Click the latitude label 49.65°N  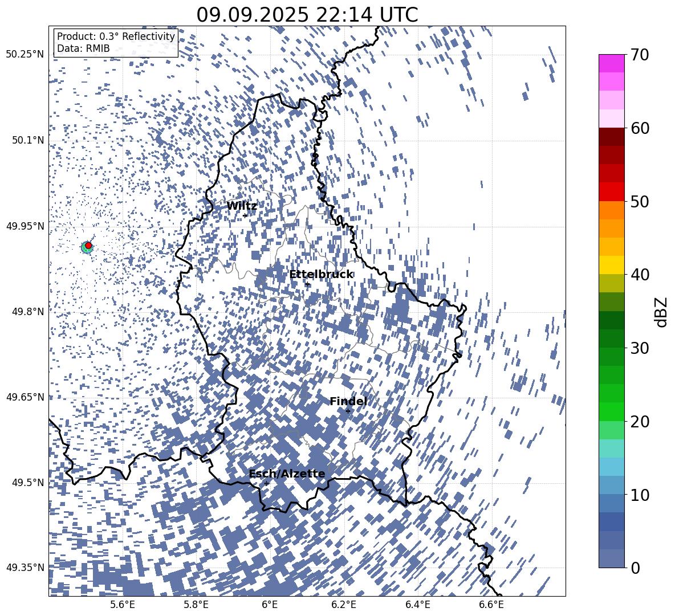[25, 397]
